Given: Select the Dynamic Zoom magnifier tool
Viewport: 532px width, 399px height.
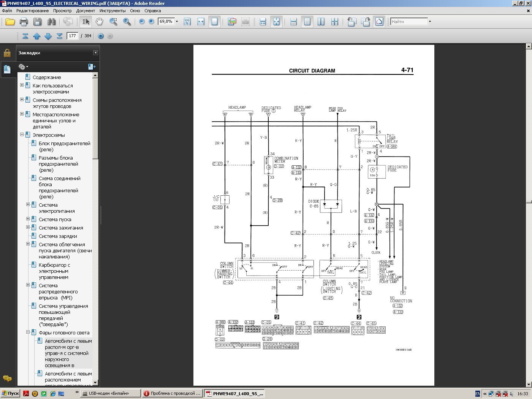Looking at the screenshot, I should pyautogui.click(x=127, y=22).
